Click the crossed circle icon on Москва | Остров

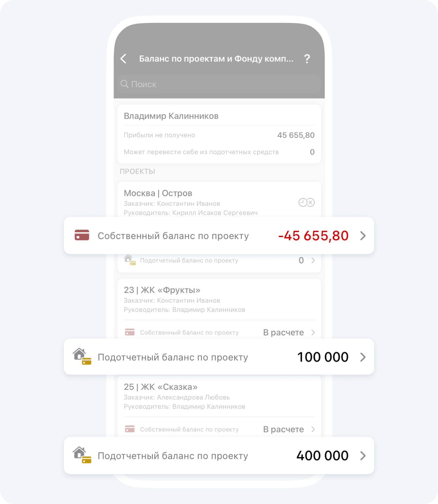(311, 203)
